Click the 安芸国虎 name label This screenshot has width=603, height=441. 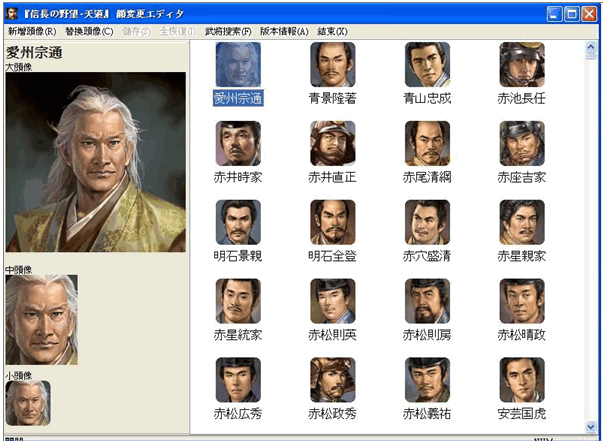pos(522,414)
